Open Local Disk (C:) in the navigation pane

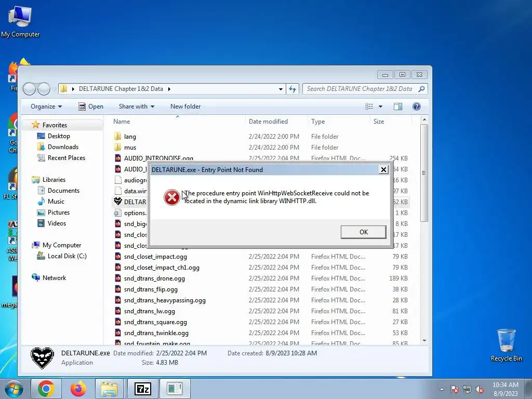(x=67, y=256)
